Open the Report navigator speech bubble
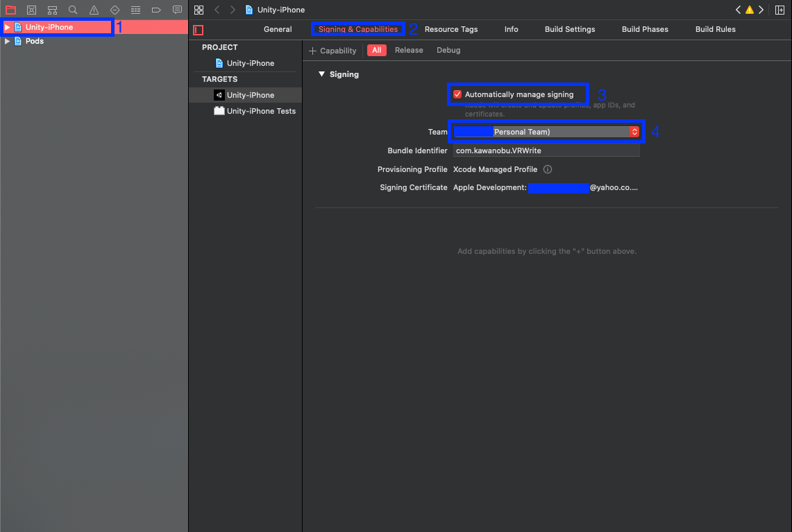The width and height of the screenshot is (792, 532). (x=177, y=10)
